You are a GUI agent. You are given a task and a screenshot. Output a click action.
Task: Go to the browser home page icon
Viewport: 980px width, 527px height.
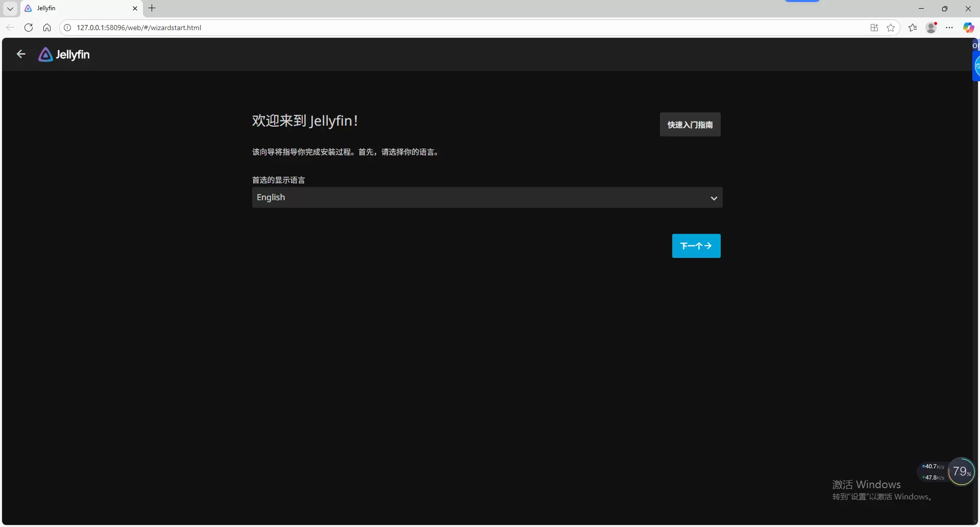47,28
